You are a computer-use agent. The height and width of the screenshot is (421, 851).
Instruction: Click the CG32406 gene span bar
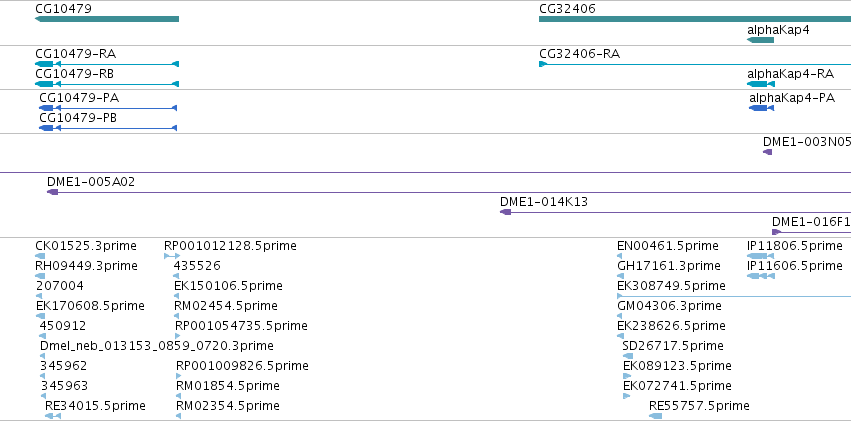pyautogui.click(x=695, y=19)
